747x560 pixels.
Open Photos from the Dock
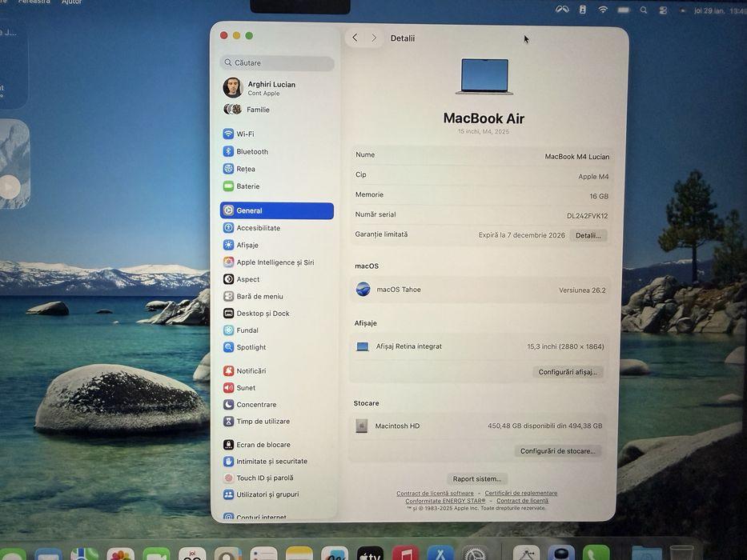(121, 554)
